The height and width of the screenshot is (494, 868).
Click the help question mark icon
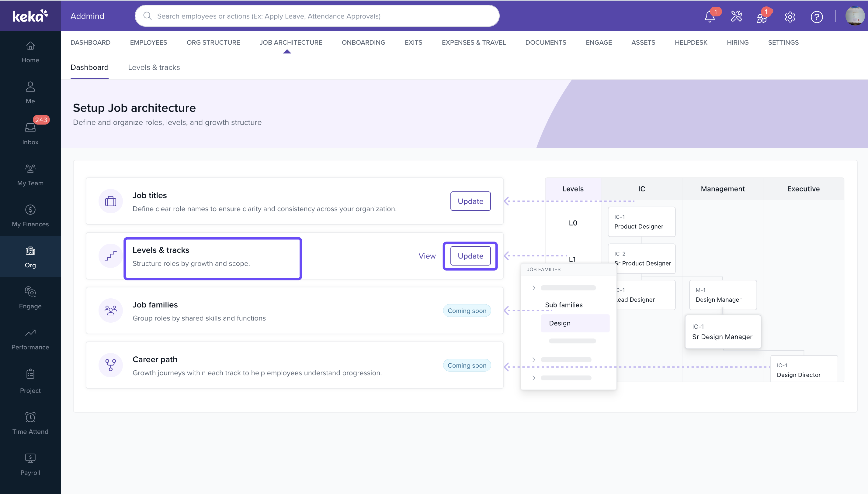(816, 16)
